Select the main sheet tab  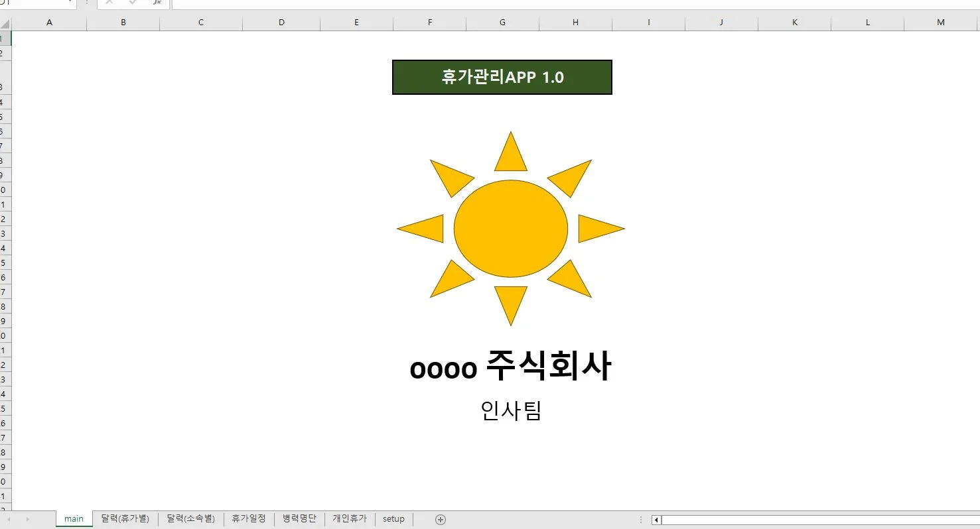click(x=74, y=519)
